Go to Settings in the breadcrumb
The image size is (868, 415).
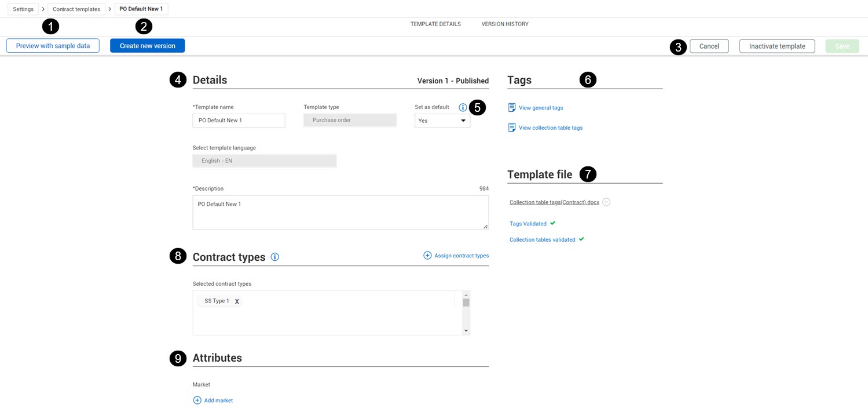click(x=23, y=9)
